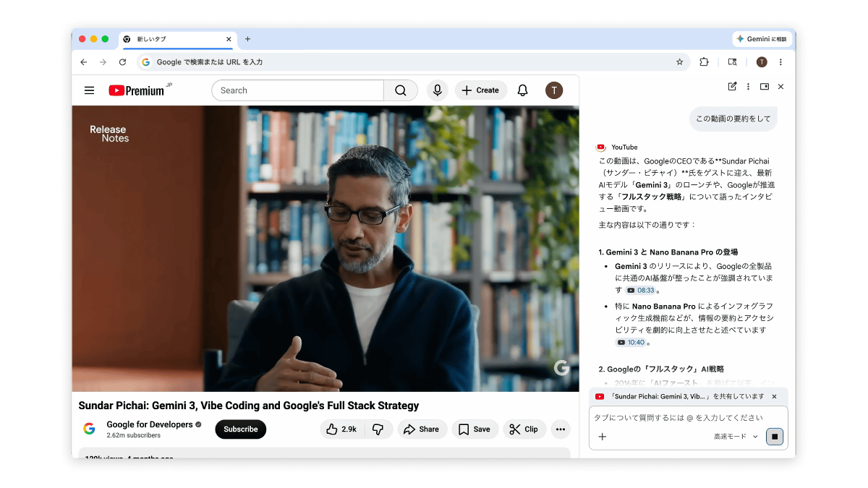Viewport: 868px width, 488px height.
Task: Select the 新しいタブ browser tab
Action: click(174, 39)
